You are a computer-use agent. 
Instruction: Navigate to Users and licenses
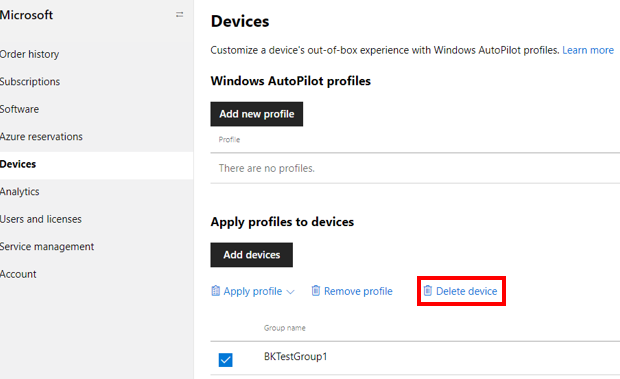[x=41, y=219]
